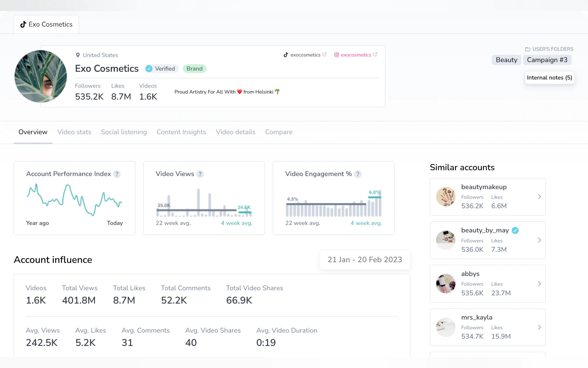Select the Campaign #3 folder tag
Viewport: 588px width, 368px height.
pyautogui.click(x=547, y=60)
